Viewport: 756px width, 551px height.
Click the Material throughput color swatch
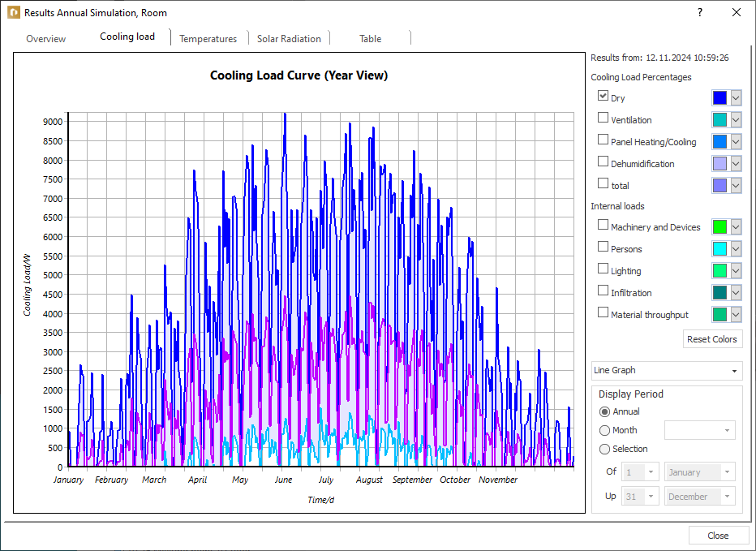click(x=719, y=314)
